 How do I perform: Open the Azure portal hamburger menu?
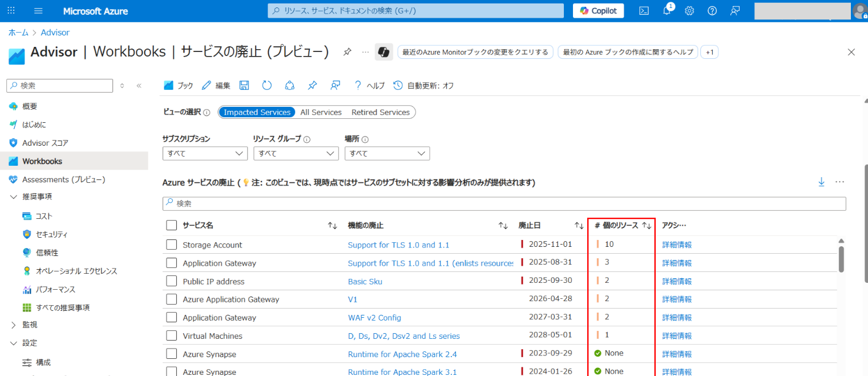point(39,11)
